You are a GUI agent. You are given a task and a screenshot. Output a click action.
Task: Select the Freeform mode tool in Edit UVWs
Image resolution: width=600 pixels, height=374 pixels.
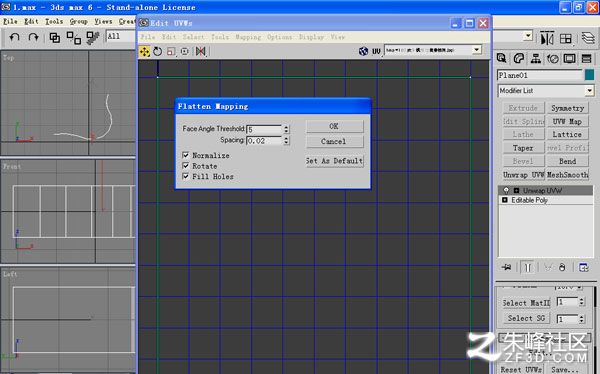click(185, 51)
